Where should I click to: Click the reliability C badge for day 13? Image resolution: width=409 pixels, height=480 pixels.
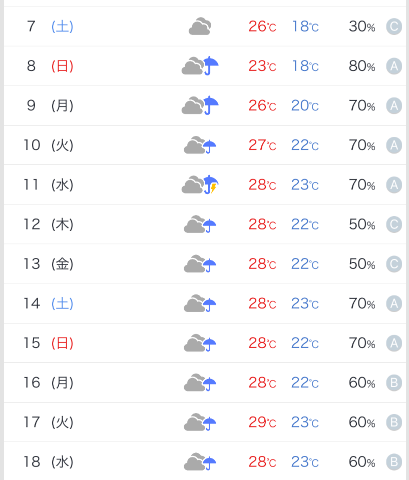[x=394, y=264]
